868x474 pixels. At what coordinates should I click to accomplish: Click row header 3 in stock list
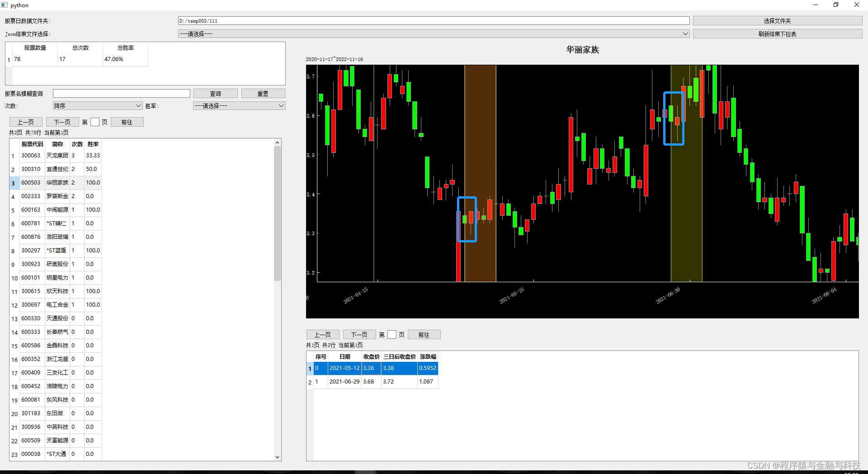(14, 183)
